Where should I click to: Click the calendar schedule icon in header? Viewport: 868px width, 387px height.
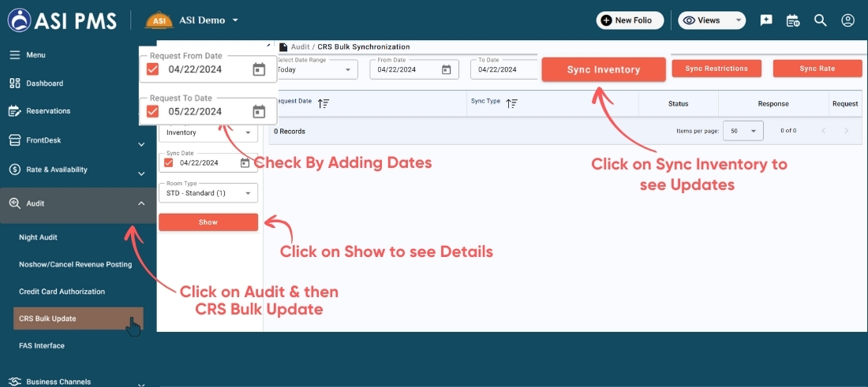click(793, 20)
